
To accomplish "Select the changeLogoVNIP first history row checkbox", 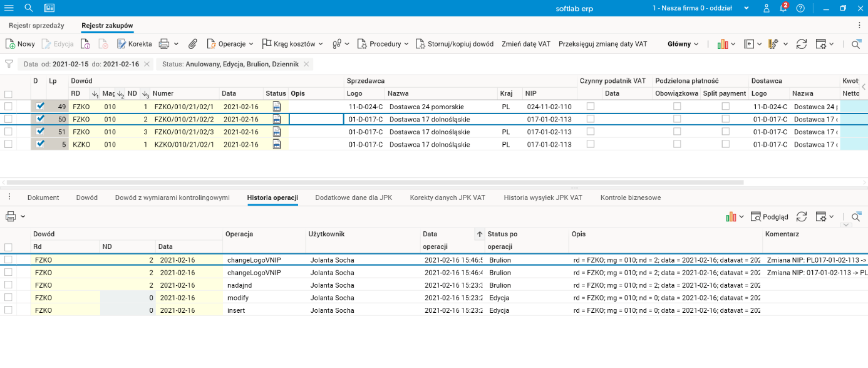I will click(x=8, y=260).
